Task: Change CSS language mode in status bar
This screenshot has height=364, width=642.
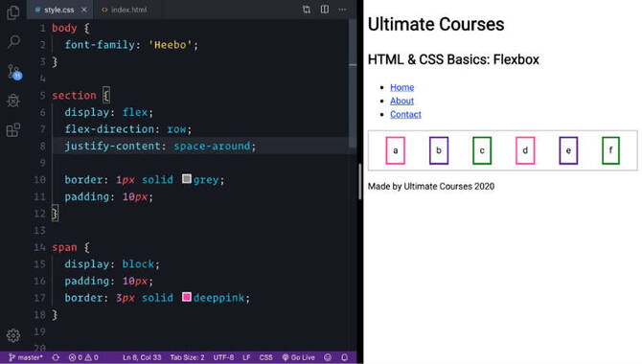Action: [x=265, y=357]
